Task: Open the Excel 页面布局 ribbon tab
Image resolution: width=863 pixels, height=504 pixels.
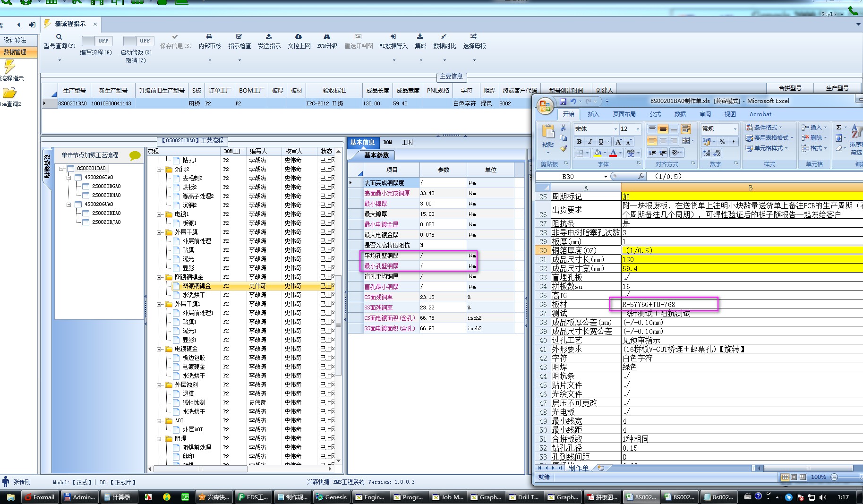Action: (624, 114)
